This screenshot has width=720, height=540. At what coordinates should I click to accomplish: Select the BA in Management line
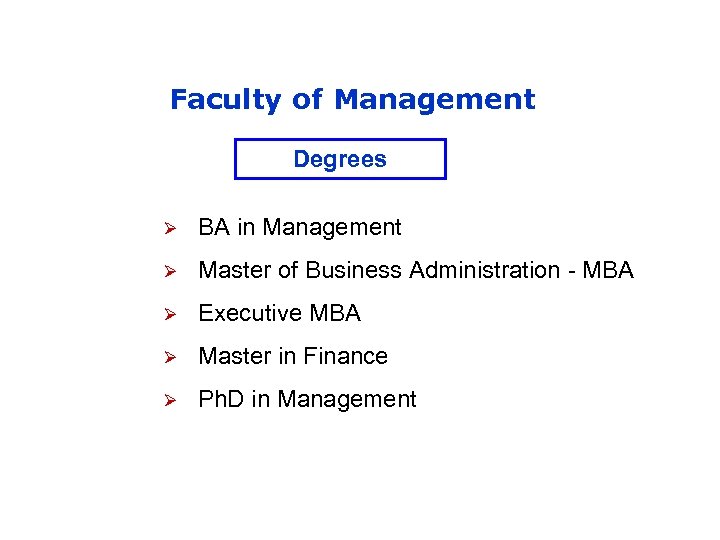click(x=299, y=228)
